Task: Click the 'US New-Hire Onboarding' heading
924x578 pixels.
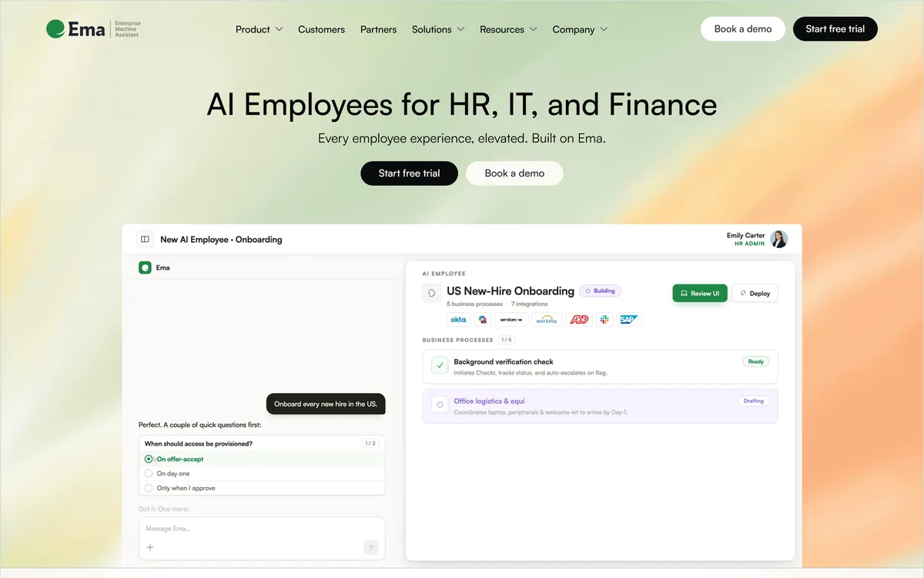Action: [511, 291]
